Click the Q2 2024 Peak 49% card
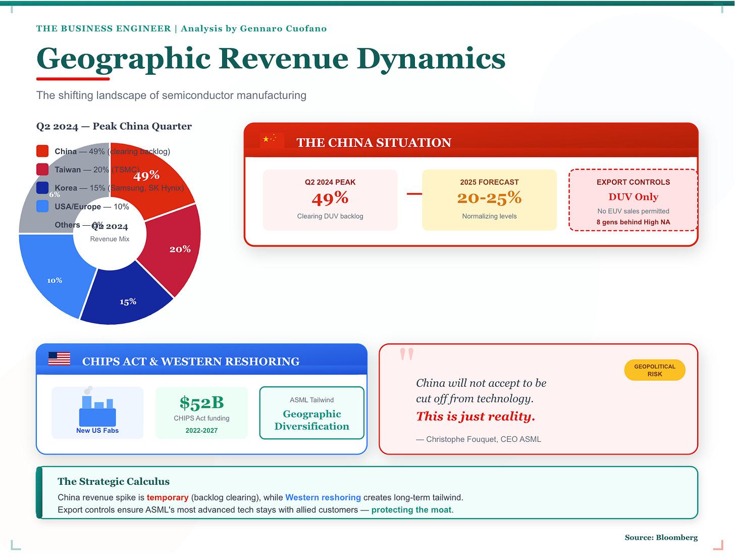 (x=330, y=199)
